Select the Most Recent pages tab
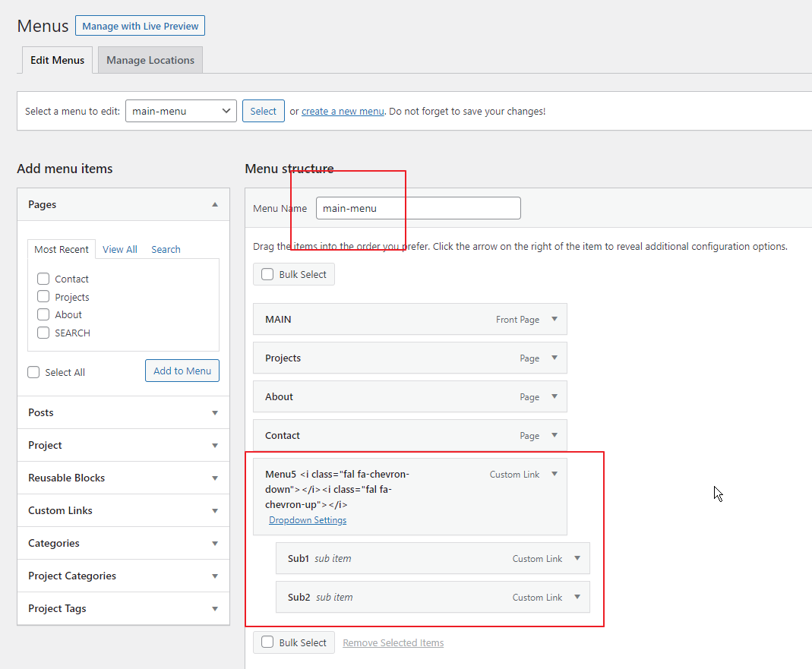The image size is (812, 669). tap(62, 249)
